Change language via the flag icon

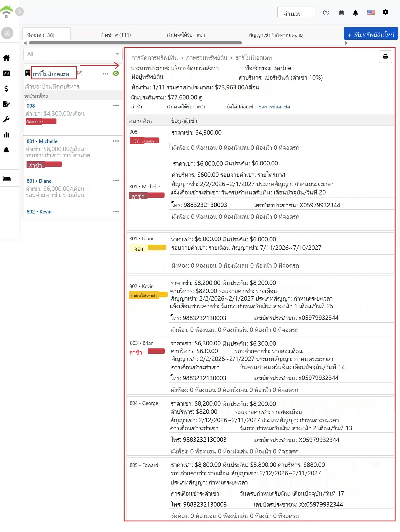pos(371,12)
